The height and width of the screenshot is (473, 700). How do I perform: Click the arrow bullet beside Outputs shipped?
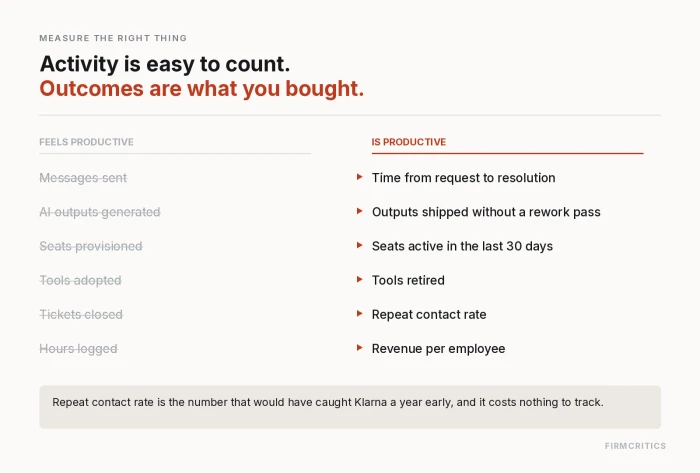tap(360, 211)
